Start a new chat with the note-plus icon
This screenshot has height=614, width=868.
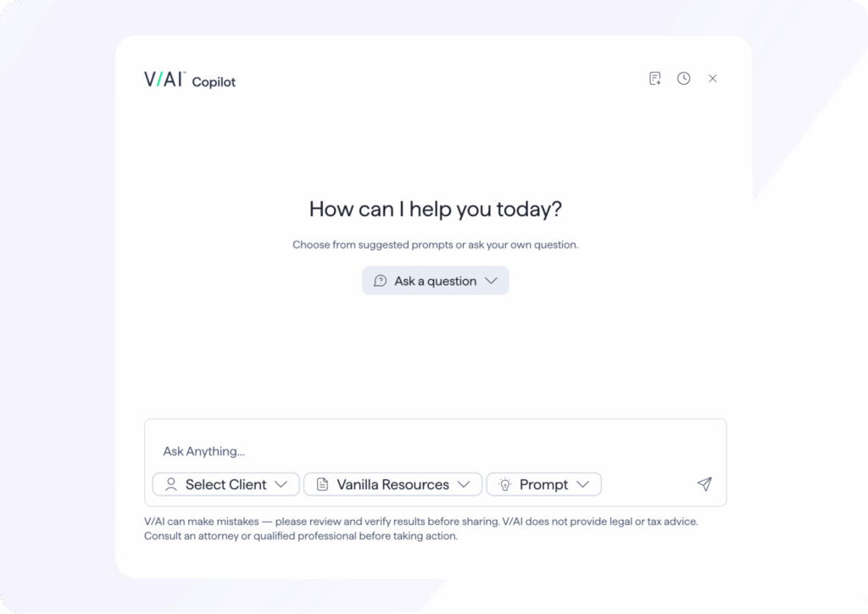click(x=654, y=79)
